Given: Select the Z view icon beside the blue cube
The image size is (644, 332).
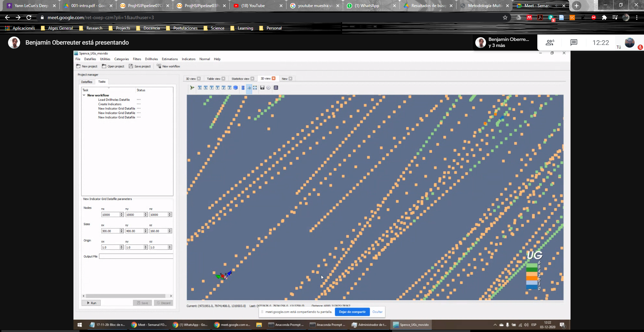Looking at the screenshot, I should tap(229, 88).
